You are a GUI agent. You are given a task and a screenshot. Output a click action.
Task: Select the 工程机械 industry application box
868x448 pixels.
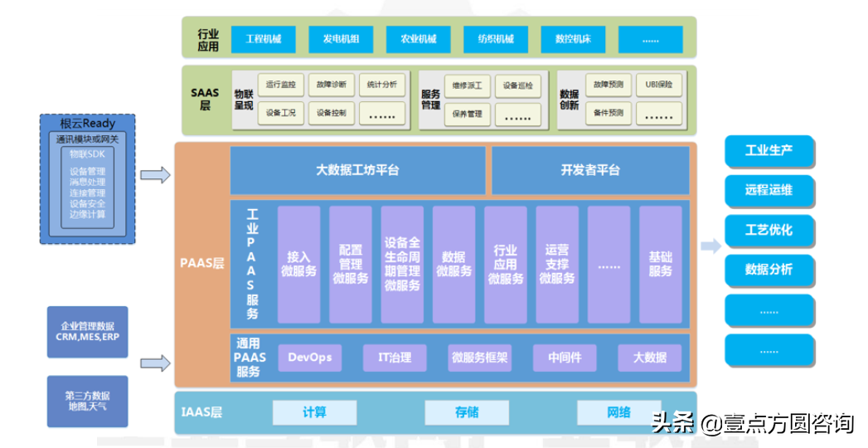(x=263, y=39)
